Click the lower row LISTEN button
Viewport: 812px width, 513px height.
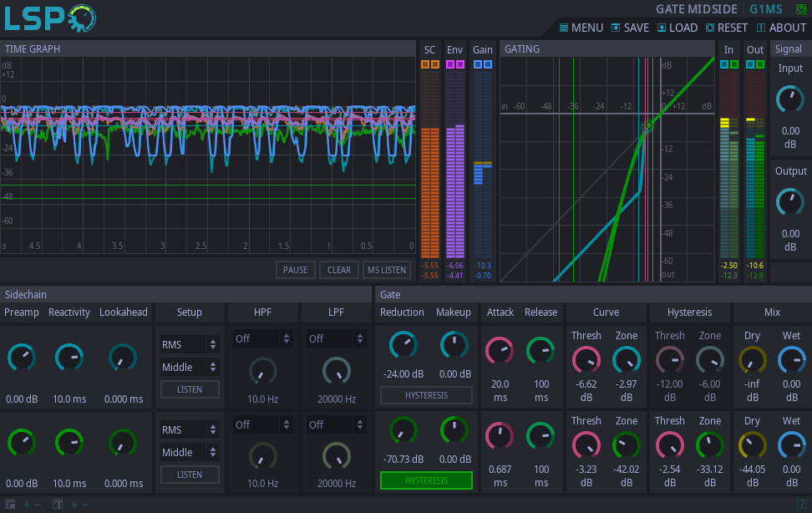[190, 475]
